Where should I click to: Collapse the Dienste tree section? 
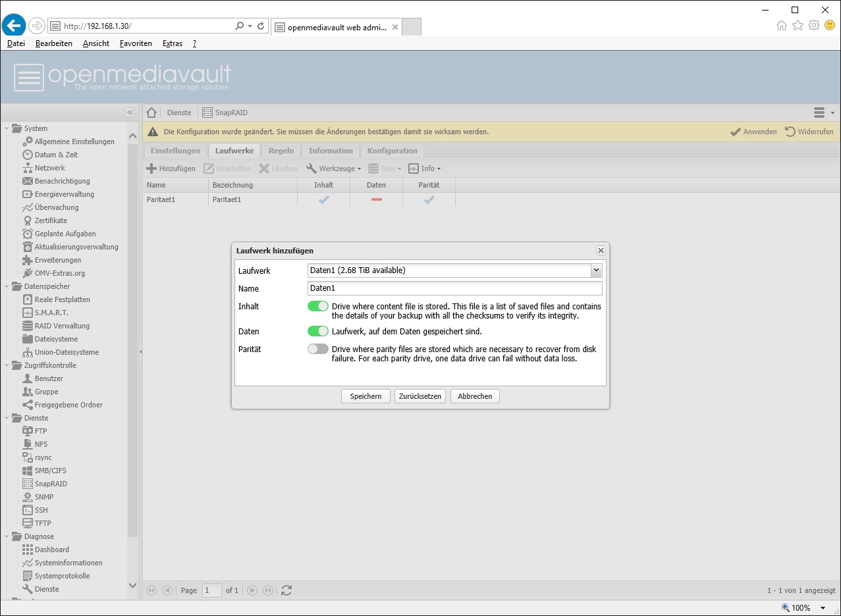(x=7, y=418)
